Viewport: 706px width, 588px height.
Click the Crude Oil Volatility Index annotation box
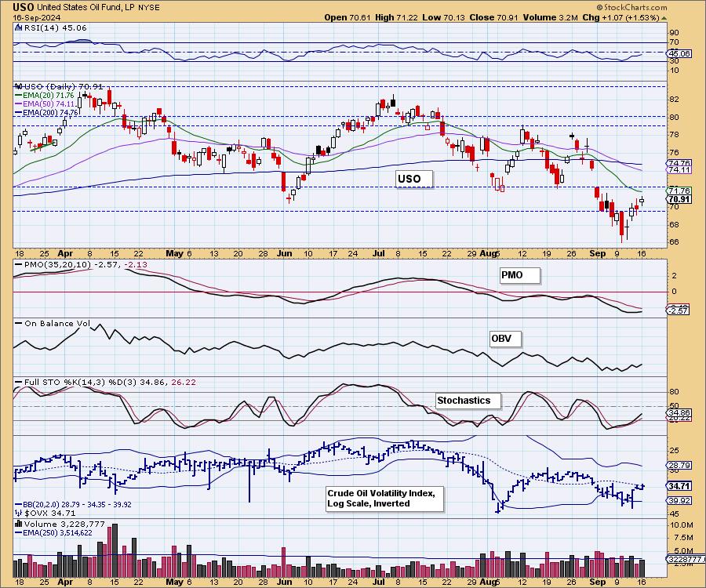(384, 499)
